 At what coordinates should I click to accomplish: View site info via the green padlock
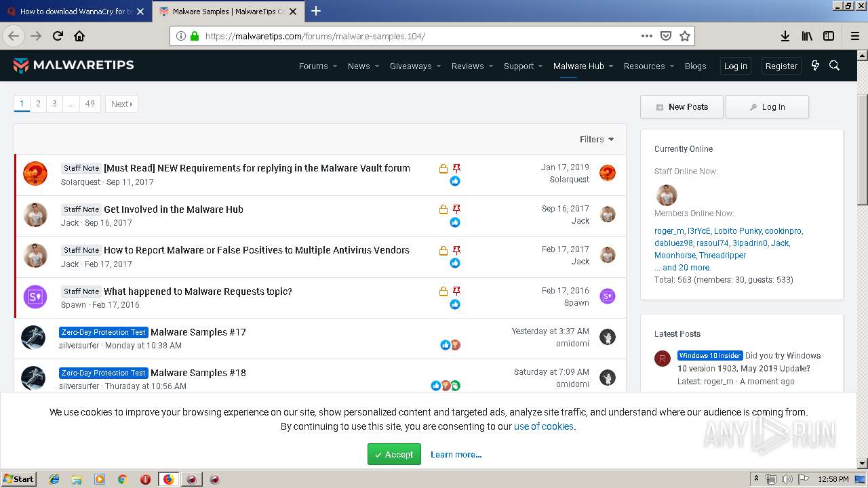[195, 36]
